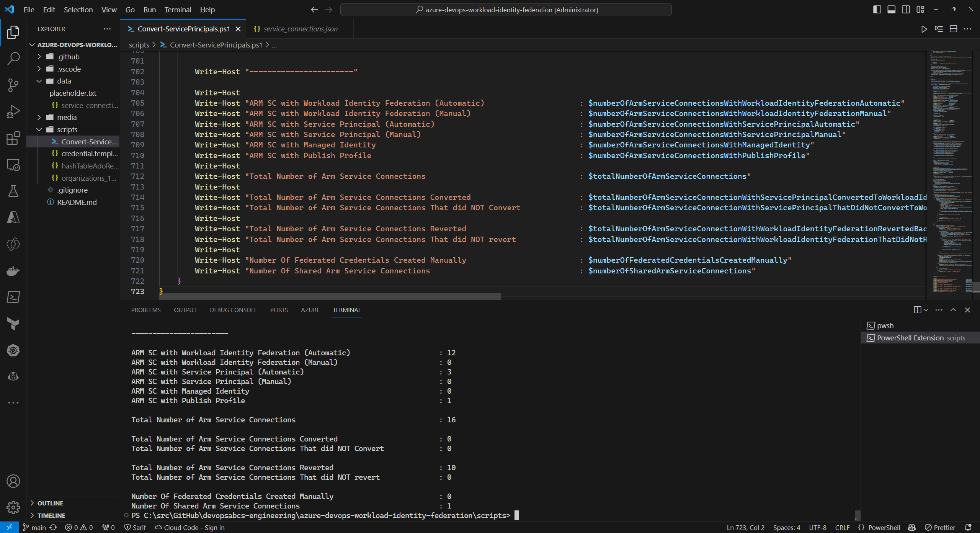Viewport: 980px width, 533px height.
Task: Switch to the PROBLEMS panel tab
Action: click(146, 310)
